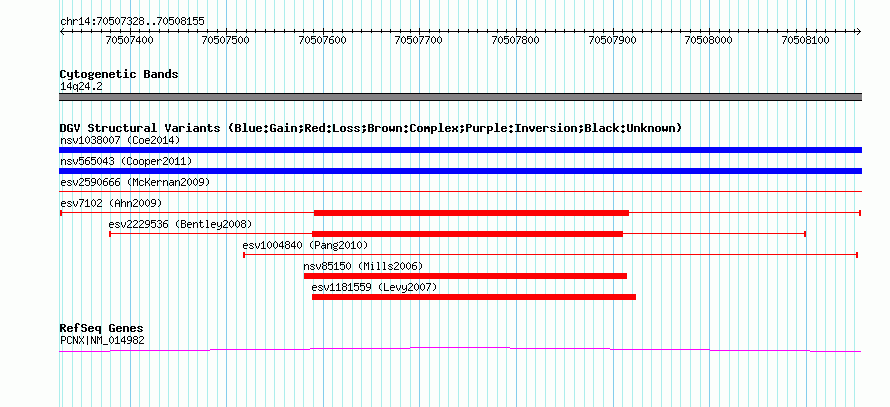Screen dimensions: 890x407
Task: Click the 70507400 ruler position
Action: point(129,41)
